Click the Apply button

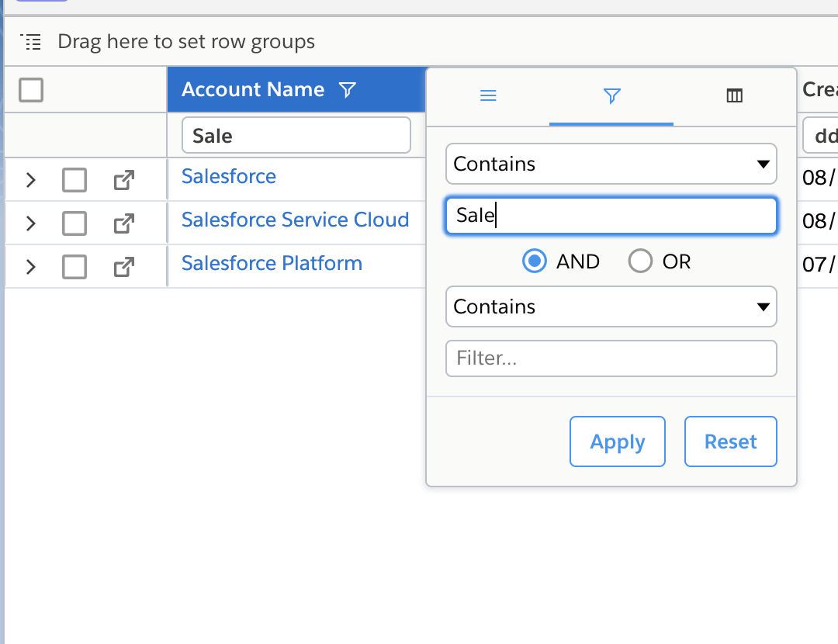pos(617,441)
